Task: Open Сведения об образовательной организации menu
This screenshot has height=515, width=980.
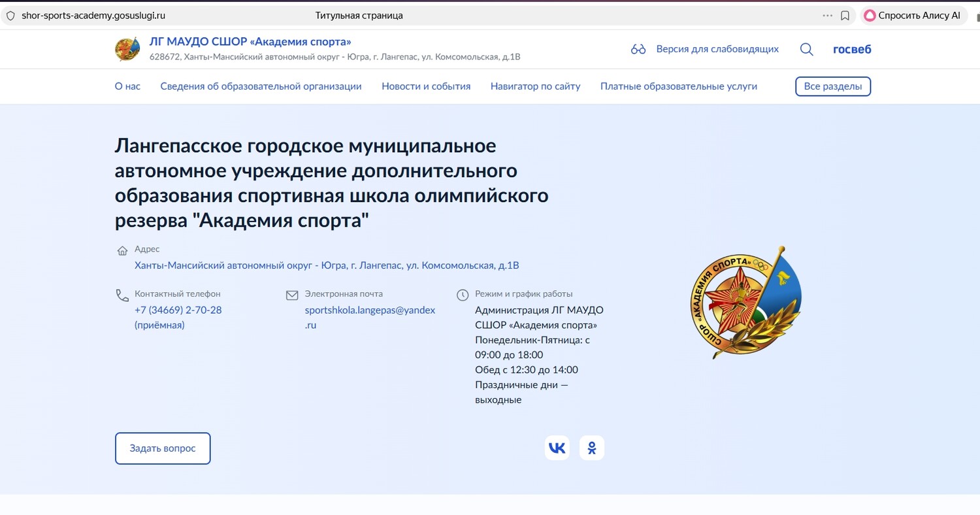Action: click(x=261, y=86)
